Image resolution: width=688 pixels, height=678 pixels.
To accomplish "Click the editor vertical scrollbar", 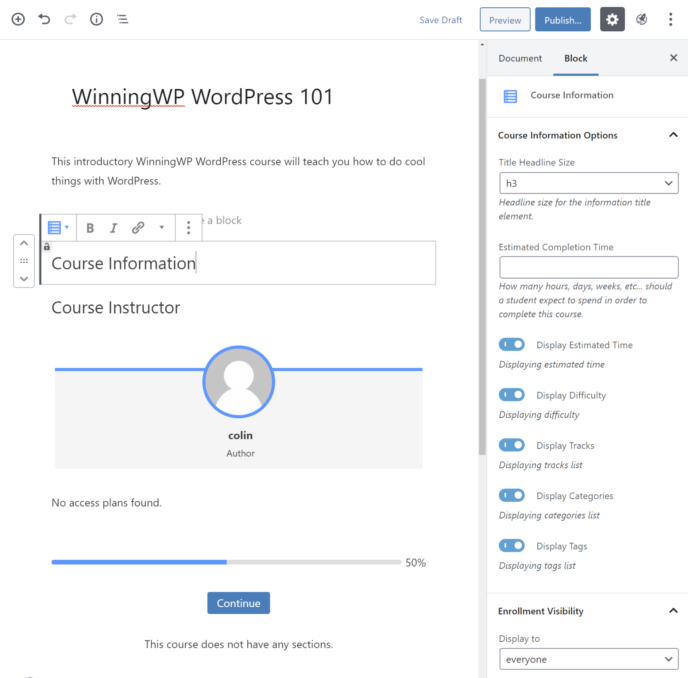I will [x=482, y=266].
